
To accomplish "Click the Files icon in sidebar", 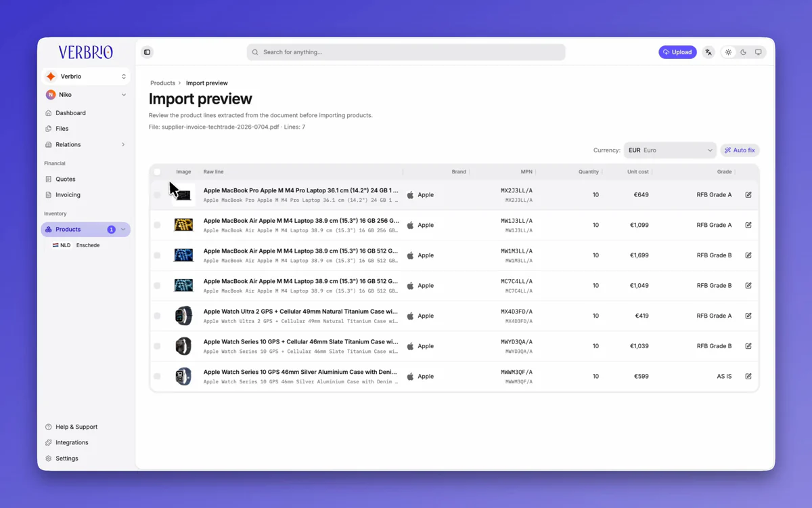I will pos(49,129).
